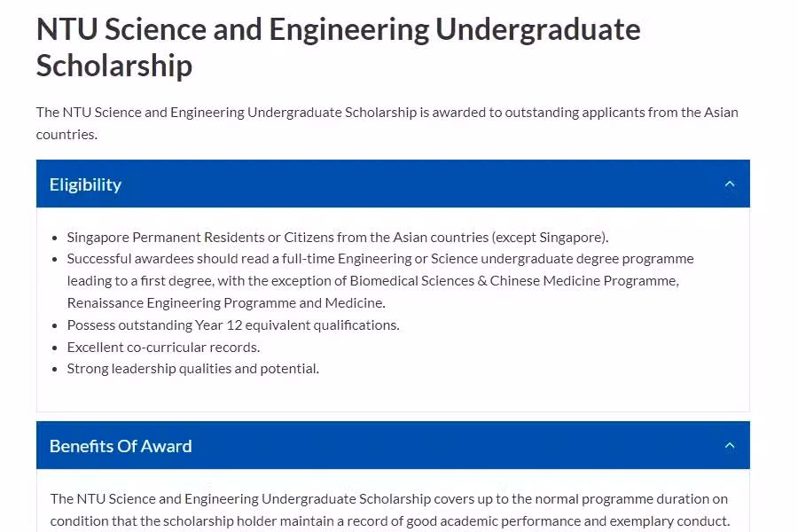This screenshot has height=532, width=798.
Task: Collapse Benefits Of Award via chevron icon
Action: click(730, 445)
